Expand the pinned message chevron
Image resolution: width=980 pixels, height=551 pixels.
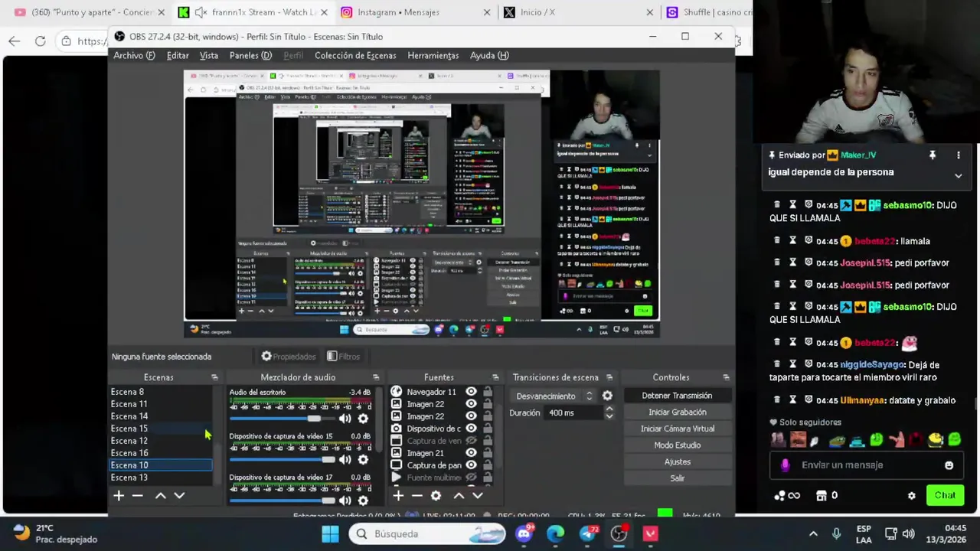coord(958,175)
